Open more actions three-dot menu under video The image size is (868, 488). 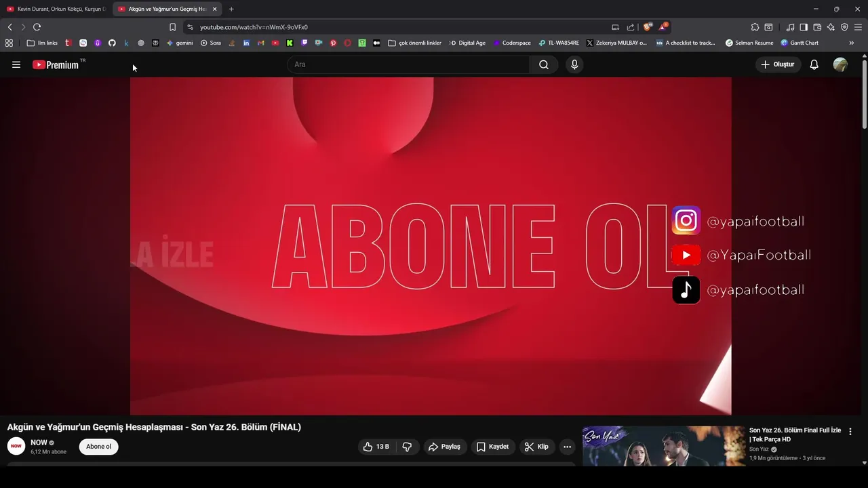click(x=568, y=447)
